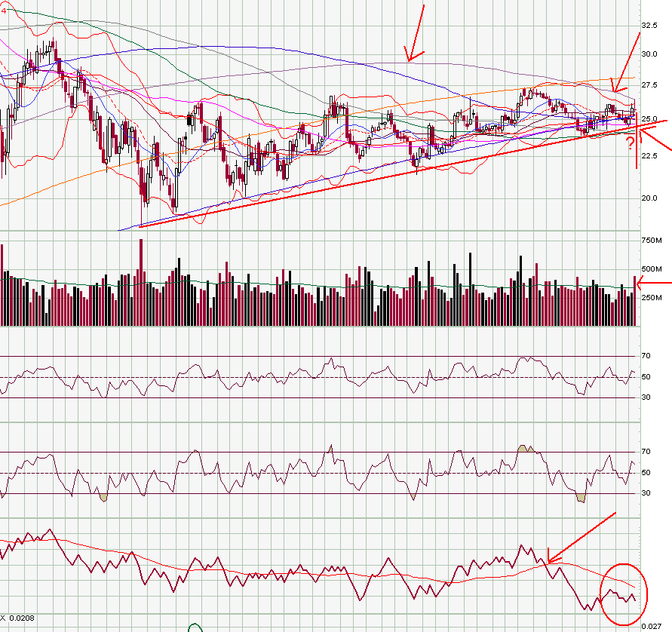Click the 70 label of the upper oscillator
The height and width of the screenshot is (632, 672).
click(x=646, y=356)
